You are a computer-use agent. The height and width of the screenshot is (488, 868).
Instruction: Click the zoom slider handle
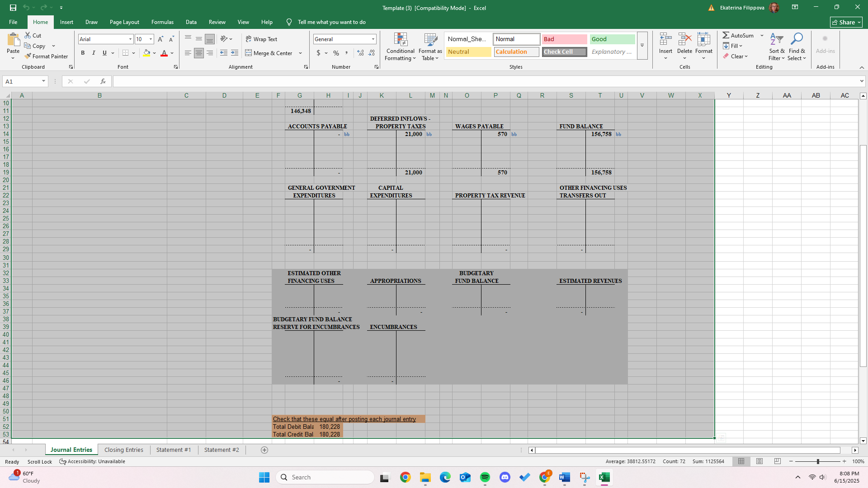(817, 461)
